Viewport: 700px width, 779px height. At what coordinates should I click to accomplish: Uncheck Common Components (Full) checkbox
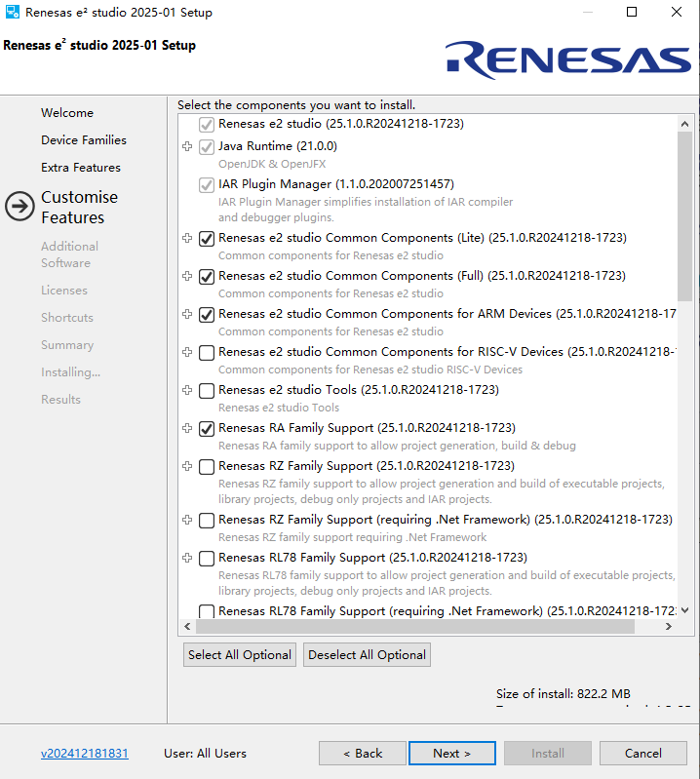click(x=207, y=277)
